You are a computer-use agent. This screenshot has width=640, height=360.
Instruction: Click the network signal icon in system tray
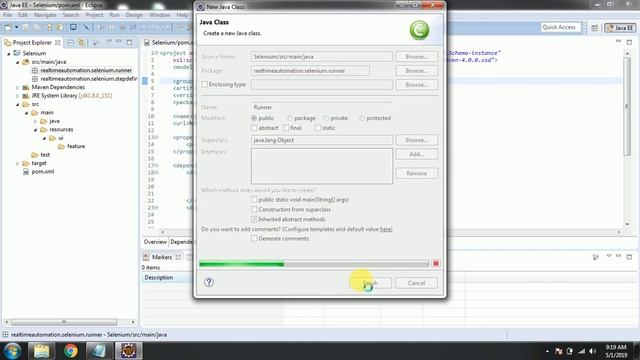[x=581, y=351]
